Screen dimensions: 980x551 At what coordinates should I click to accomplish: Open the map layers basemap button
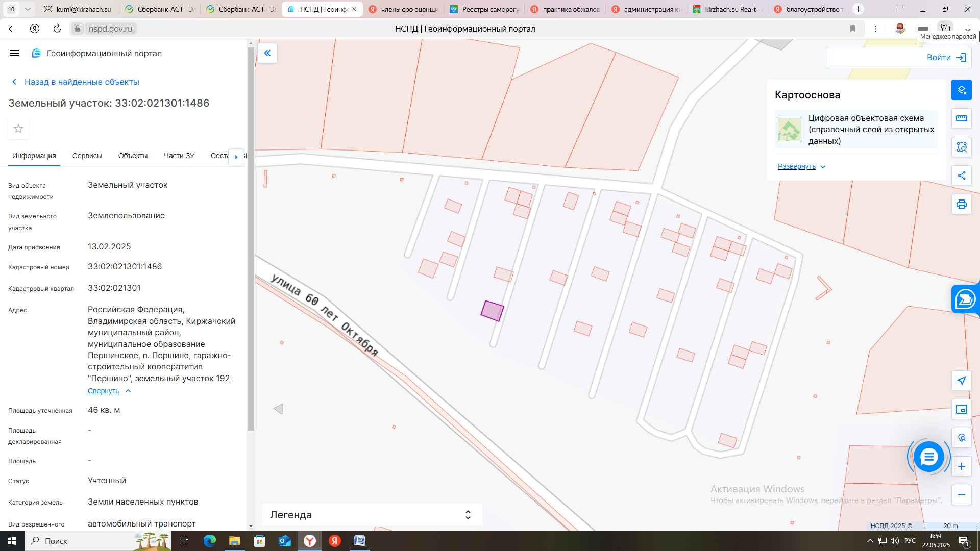point(961,90)
